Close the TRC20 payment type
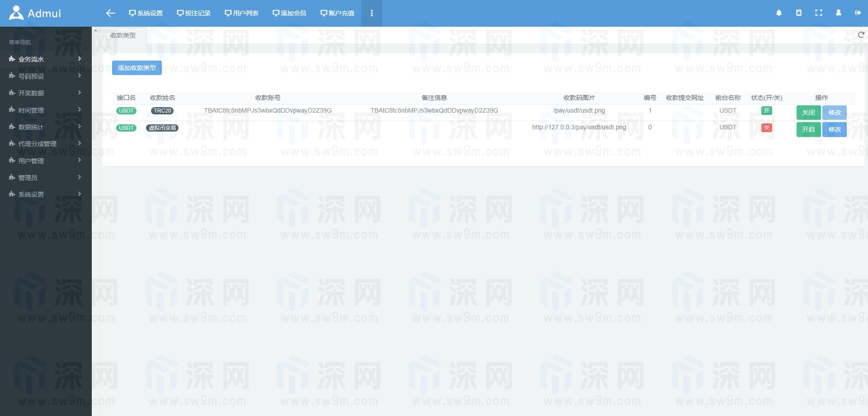 tap(808, 113)
